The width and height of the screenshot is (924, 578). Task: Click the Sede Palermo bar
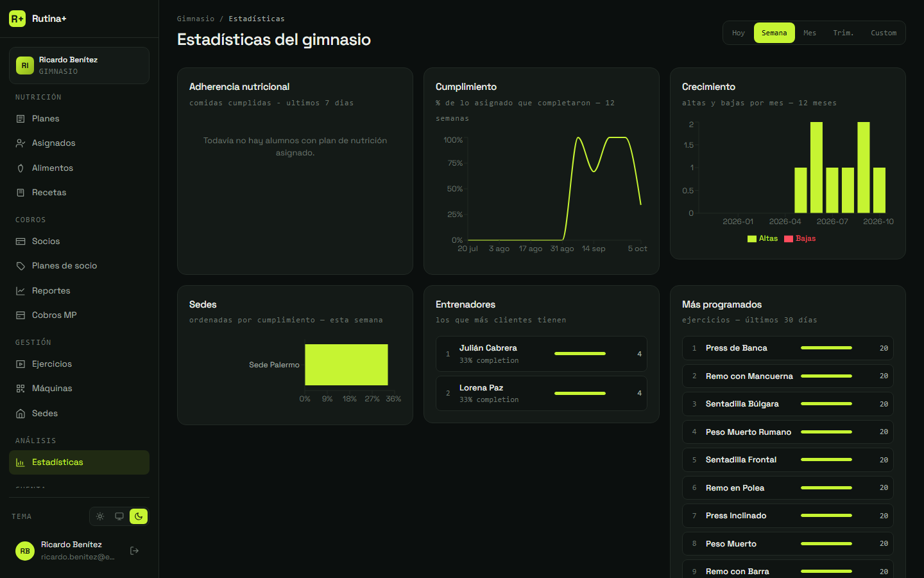click(x=346, y=365)
